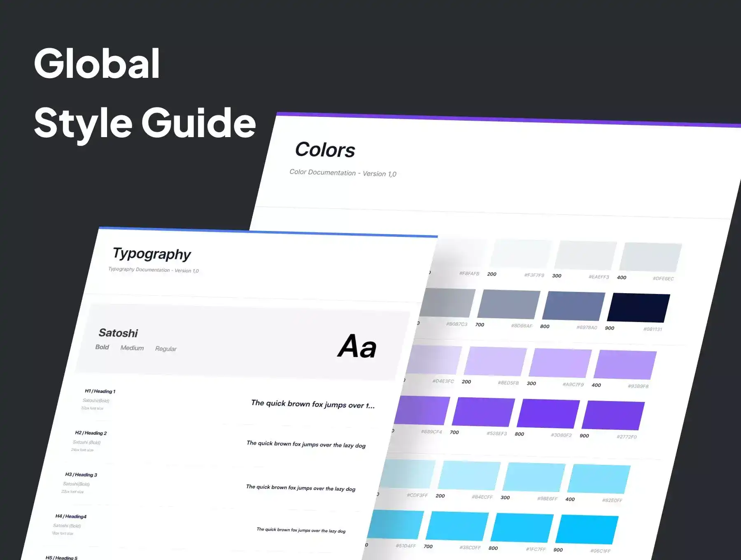
Task: Click the cyan 700 swatch #38CDFF
Action: [x=457, y=526]
